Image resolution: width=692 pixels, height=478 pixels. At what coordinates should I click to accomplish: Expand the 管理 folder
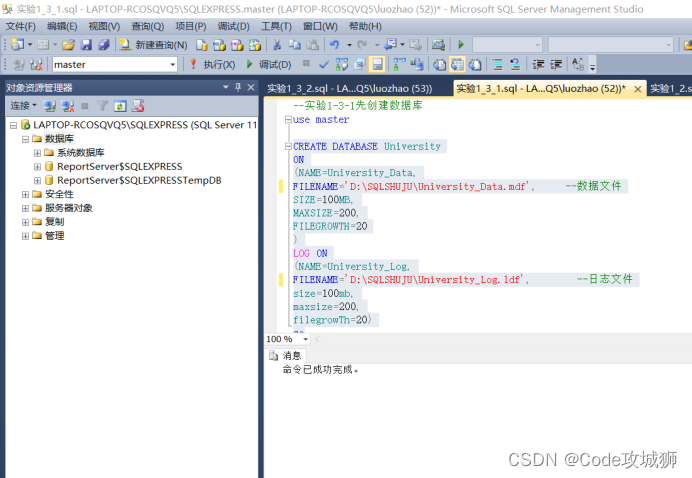[26, 236]
